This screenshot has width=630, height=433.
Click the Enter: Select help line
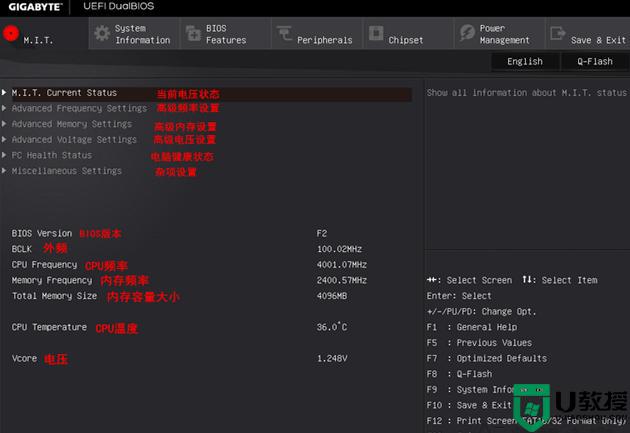point(459,296)
